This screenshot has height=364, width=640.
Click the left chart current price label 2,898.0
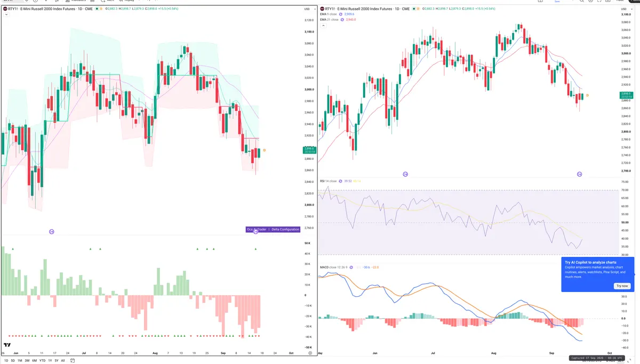click(309, 150)
